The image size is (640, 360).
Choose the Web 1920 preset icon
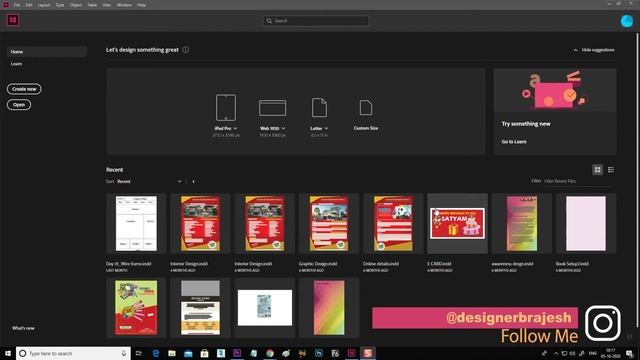point(272,108)
